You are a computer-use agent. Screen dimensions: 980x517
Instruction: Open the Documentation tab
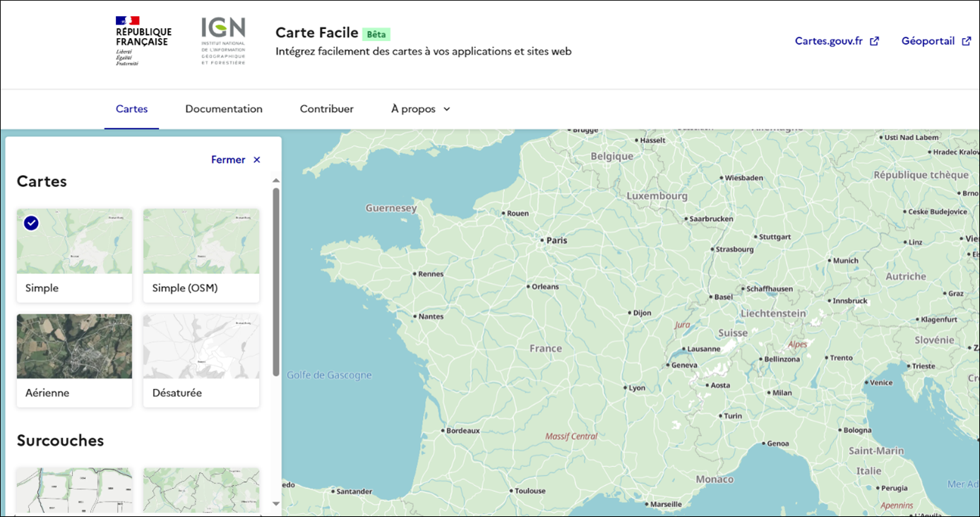[x=224, y=109]
